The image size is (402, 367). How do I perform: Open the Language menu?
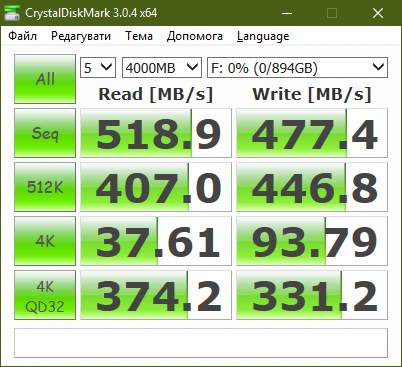click(263, 36)
